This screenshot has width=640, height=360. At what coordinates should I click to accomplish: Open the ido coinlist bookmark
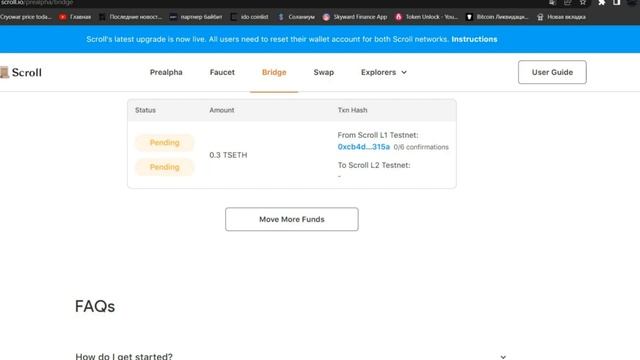tap(250, 17)
